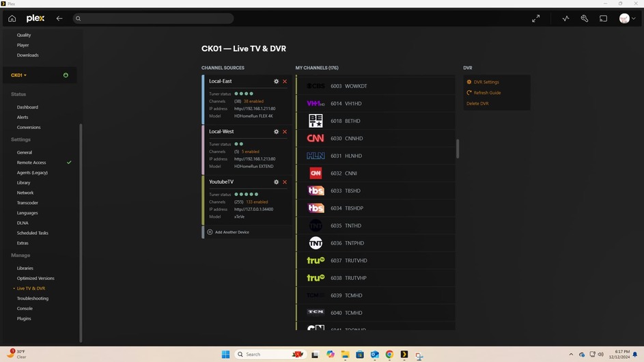Open YoutubeTV device settings gear
Image resolution: width=644 pixels, height=362 pixels.
coord(277,182)
